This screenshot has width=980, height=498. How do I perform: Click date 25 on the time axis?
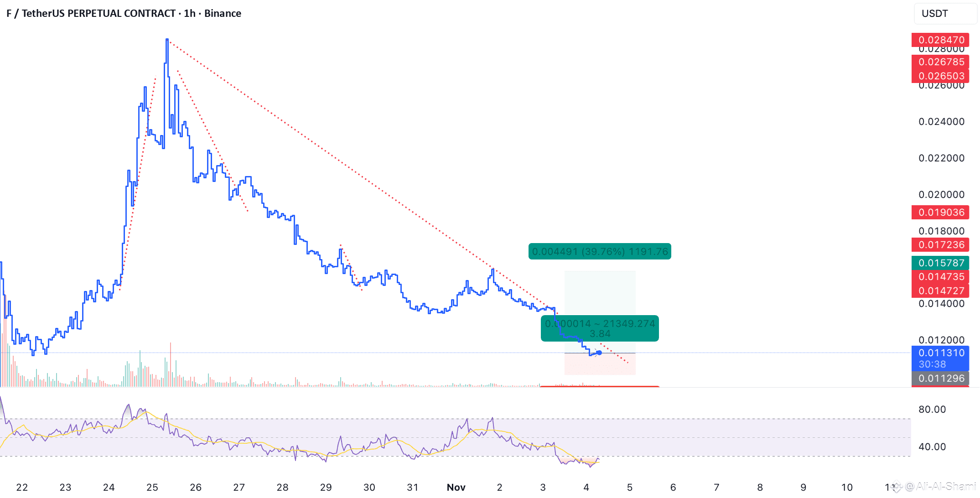[152, 487]
